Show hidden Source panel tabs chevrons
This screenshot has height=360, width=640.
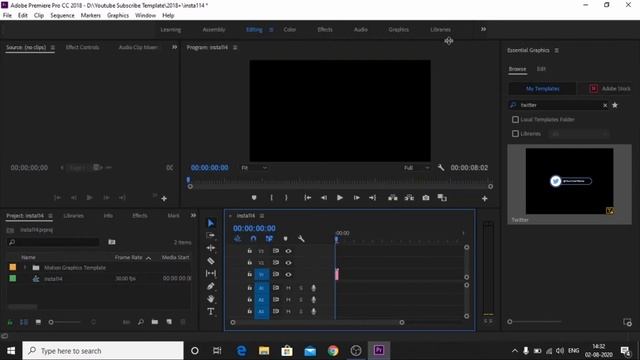[x=174, y=47]
